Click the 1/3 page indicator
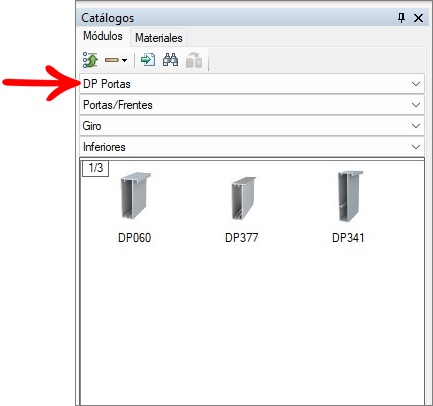Viewport: 433px width, 406px height. pyautogui.click(x=96, y=168)
